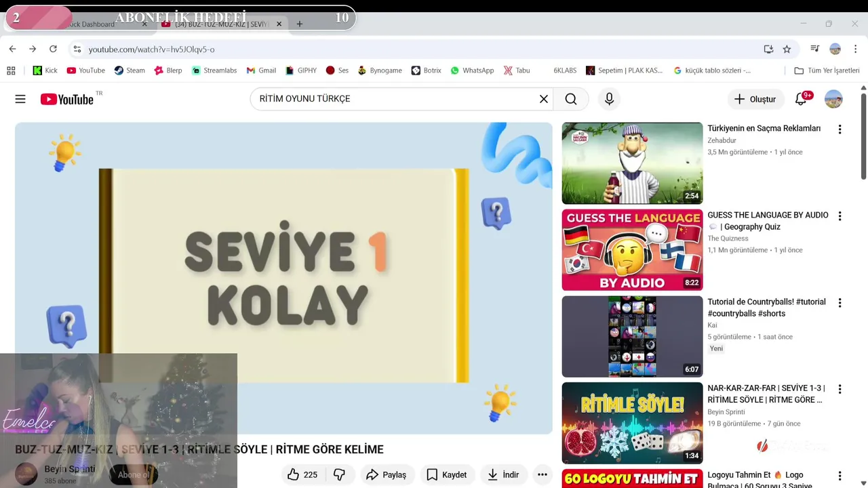Dislike the video
Screen dimensions: 868x488
coord(340,474)
